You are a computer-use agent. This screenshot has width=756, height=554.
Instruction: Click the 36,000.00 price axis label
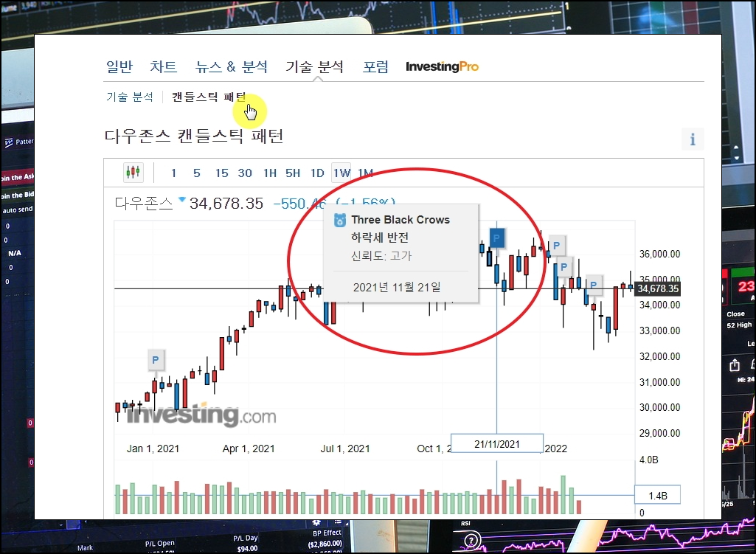click(659, 254)
